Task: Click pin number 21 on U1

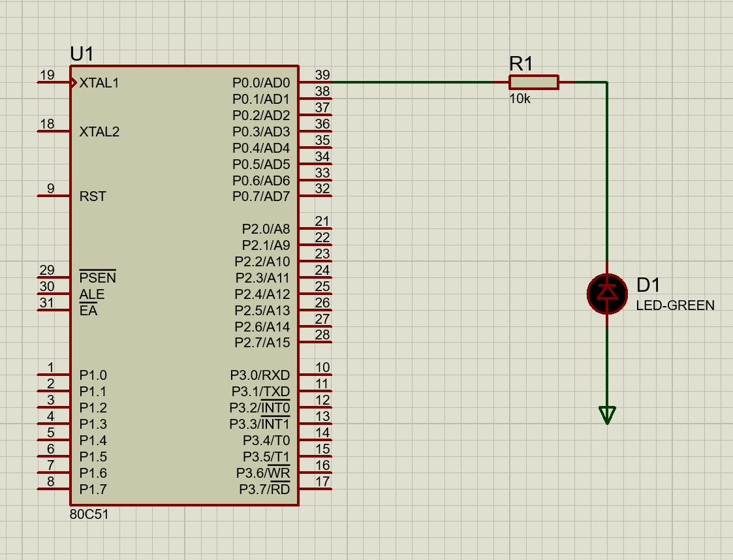Action: [x=322, y=221]
